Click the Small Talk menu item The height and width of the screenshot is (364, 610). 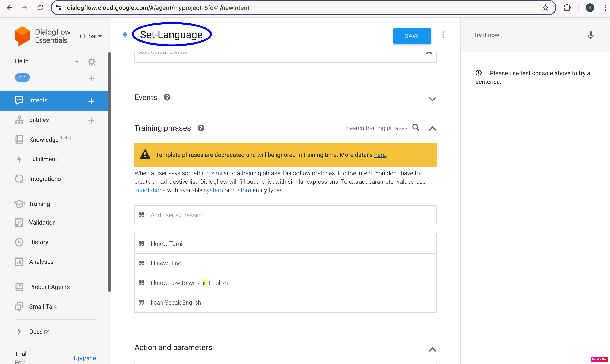coord(42,306)
